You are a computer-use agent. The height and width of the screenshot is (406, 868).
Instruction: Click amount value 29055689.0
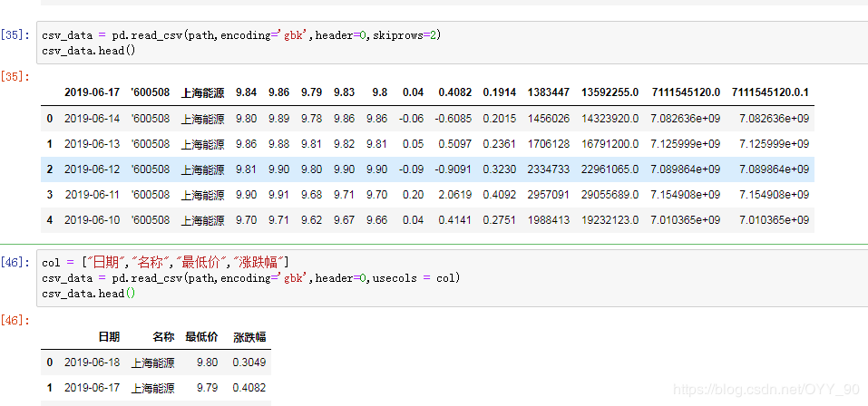(x=610, y=195)
